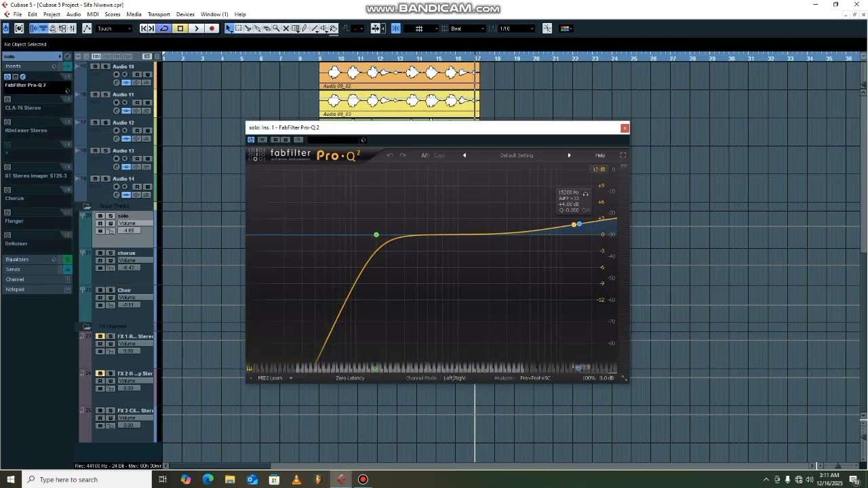The height and width of the screenshot is (488, 868).
Task: Start playback with the Play button
Action: 197,28
